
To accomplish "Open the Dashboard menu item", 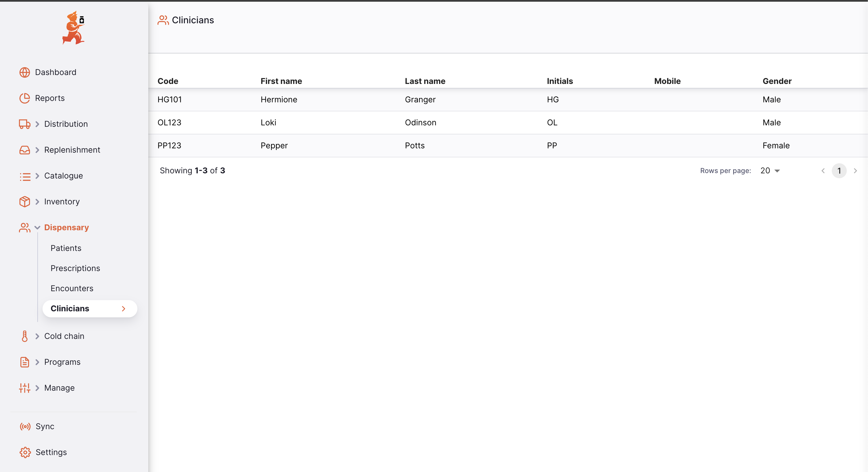I will pyautogui.click(x=55, y=72).
